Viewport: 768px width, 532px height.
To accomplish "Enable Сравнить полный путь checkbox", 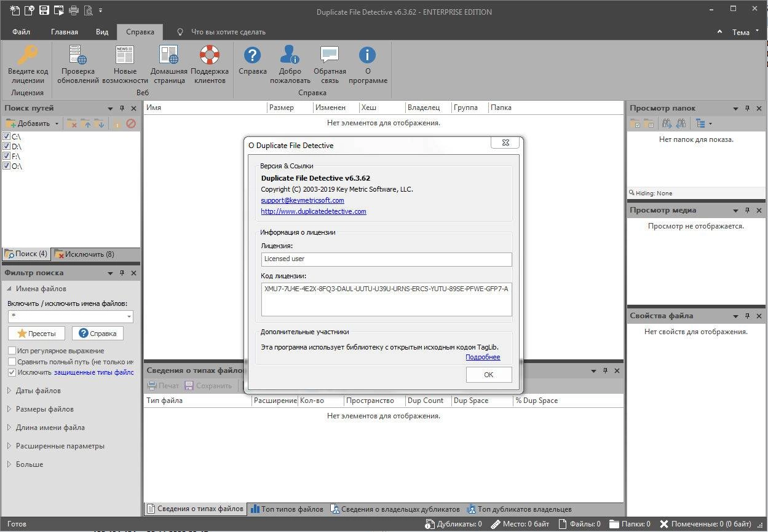I will point(12,362).
